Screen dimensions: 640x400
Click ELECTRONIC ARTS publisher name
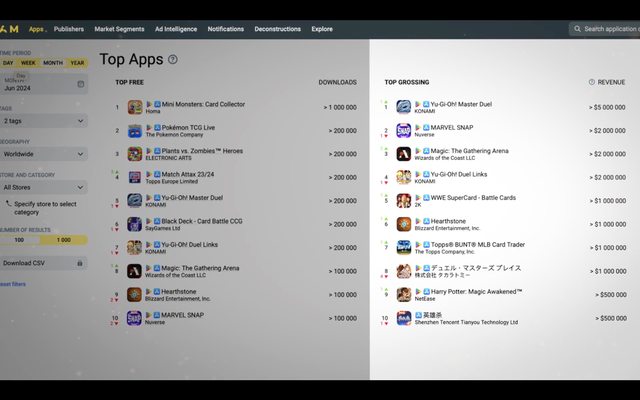(168, 158)
